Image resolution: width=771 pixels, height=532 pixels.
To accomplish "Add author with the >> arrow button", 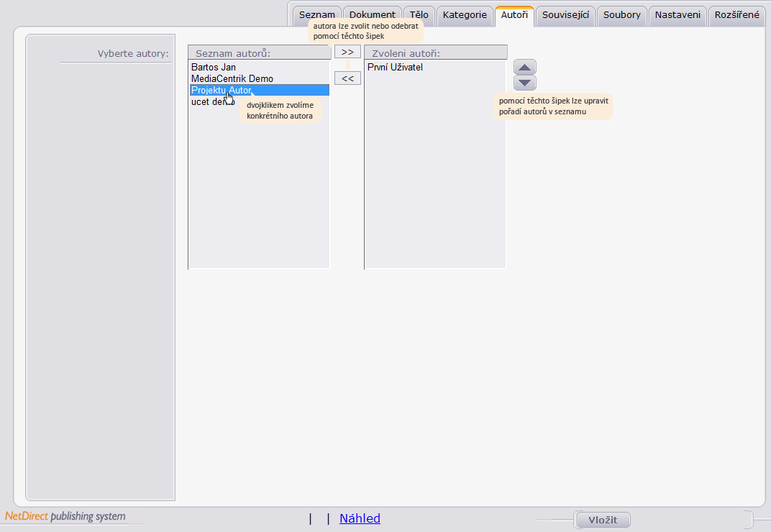I will (347, 52).
